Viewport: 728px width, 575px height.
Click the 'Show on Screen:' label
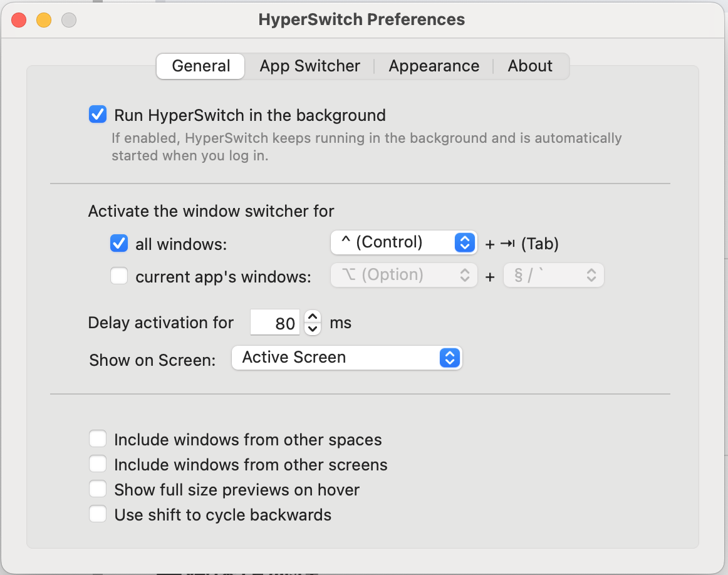[x=152, y=360]
